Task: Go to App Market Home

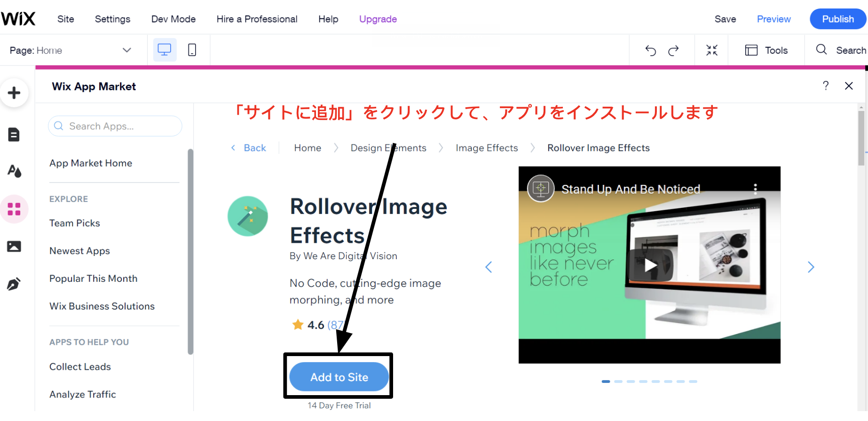Action: [x=91, y=163]
